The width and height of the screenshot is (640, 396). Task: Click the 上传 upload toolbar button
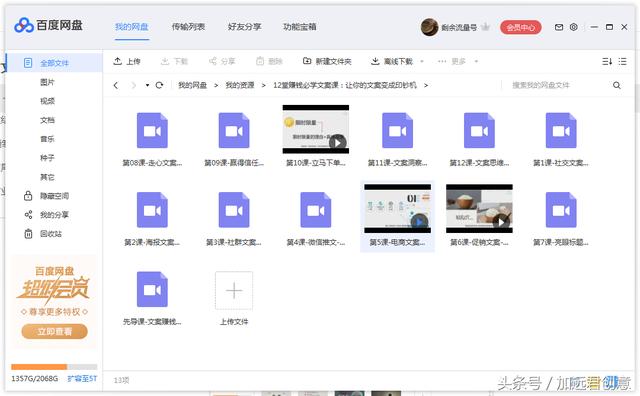pos(127,61)
